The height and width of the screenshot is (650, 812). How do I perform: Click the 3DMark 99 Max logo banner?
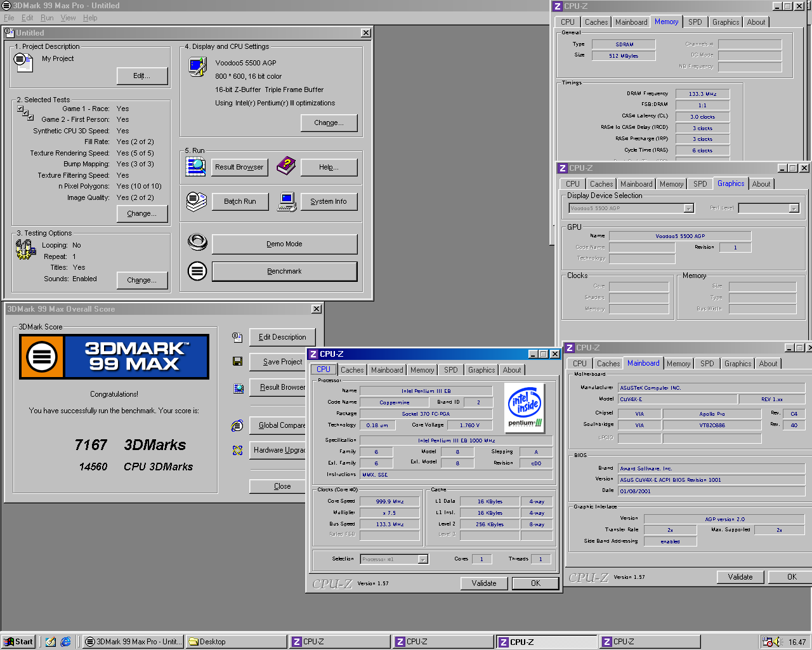(114, 357)
